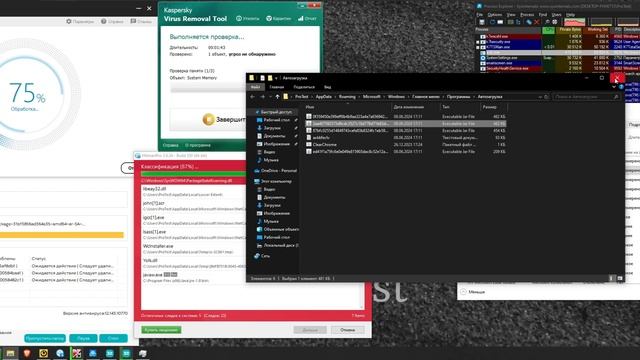
Task: Open the View menu in Process Explorer
Action: (x=511, y=15)
